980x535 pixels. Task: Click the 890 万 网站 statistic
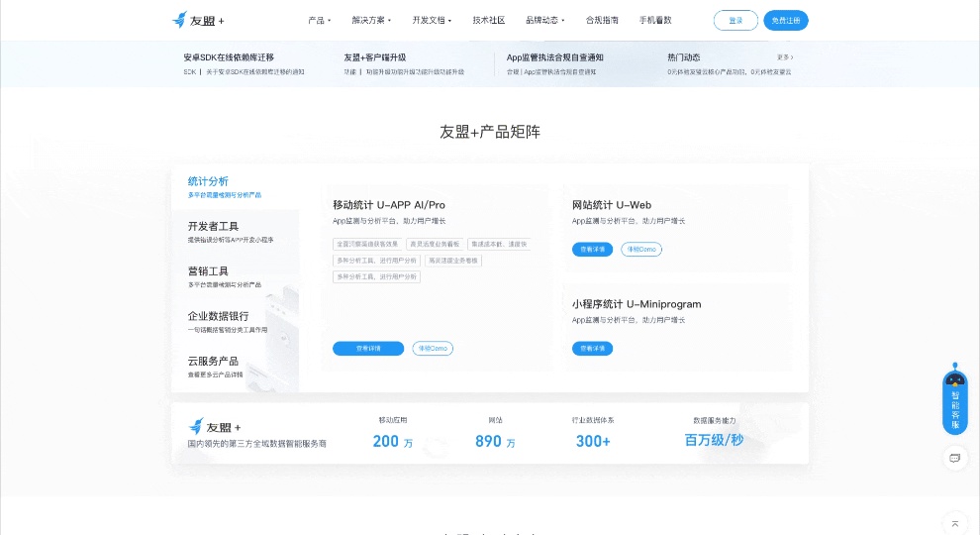495,433
